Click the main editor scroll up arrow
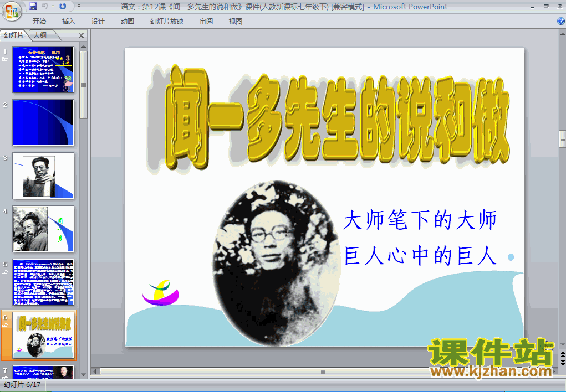The image size is (566, 392). (562, 34)
